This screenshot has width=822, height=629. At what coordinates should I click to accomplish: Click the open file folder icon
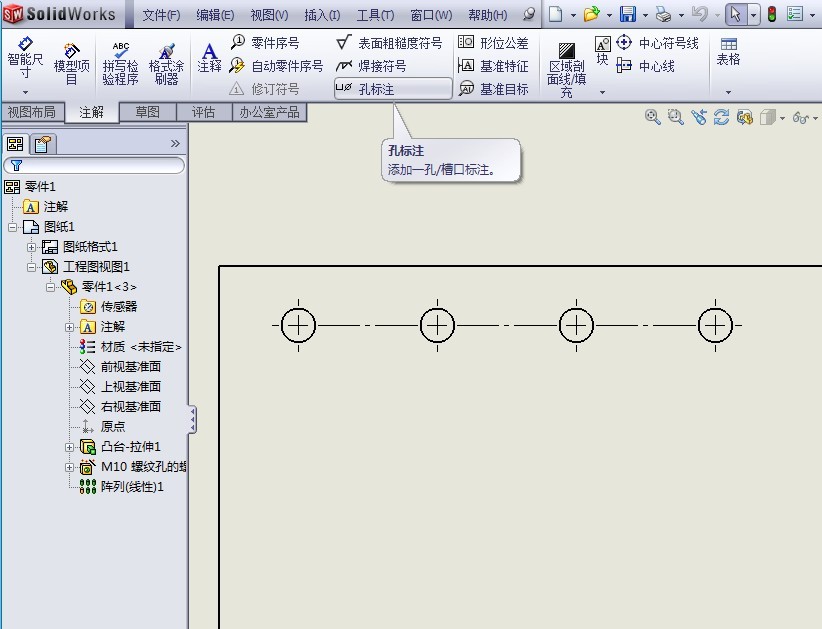coord(591,14)
